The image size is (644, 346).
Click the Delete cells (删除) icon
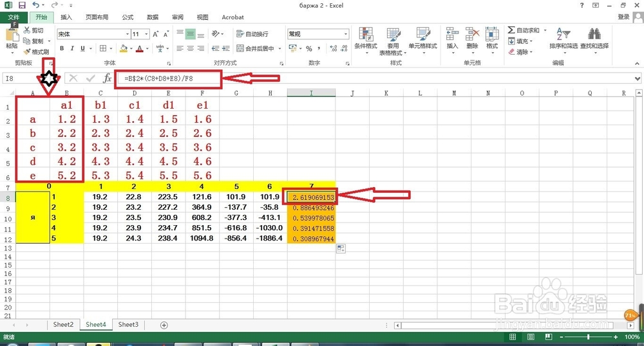tap(472, 35)
